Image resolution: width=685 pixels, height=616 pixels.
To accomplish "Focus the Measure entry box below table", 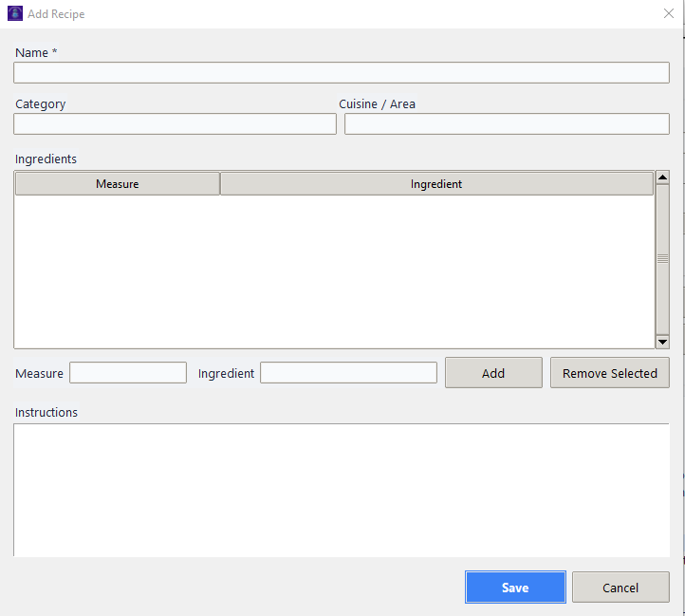I will 128,372.
